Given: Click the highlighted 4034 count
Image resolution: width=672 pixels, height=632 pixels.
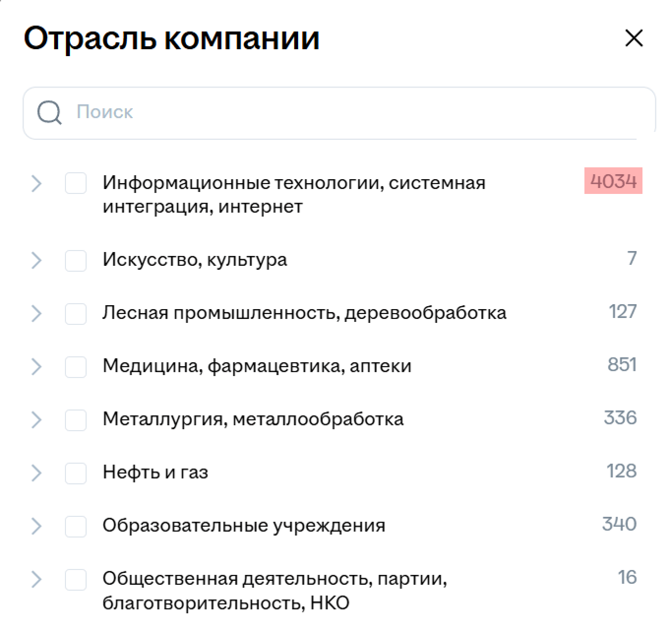Looking at the screenshot, I should pyautogui.click(x=613, y=181).
